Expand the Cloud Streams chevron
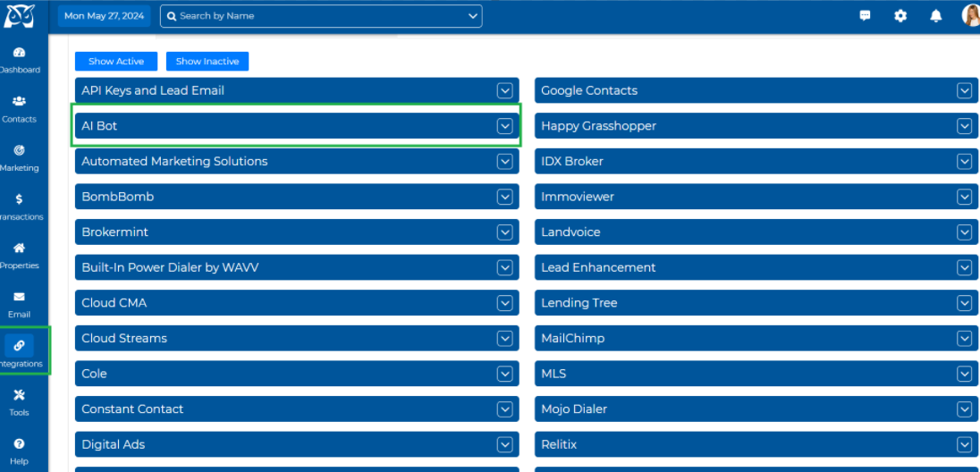This screenshot has height=472, width=980. (x=505, y=338)
